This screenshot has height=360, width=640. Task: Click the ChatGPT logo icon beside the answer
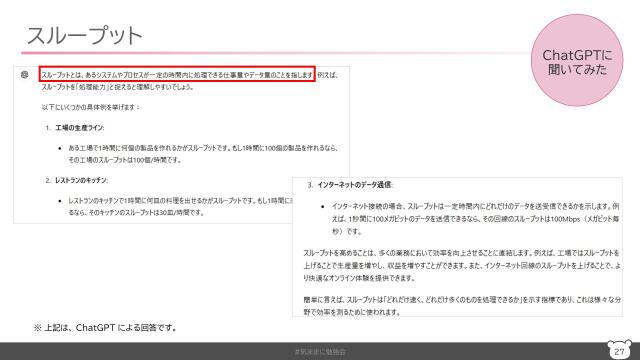(x=24, y=75)
